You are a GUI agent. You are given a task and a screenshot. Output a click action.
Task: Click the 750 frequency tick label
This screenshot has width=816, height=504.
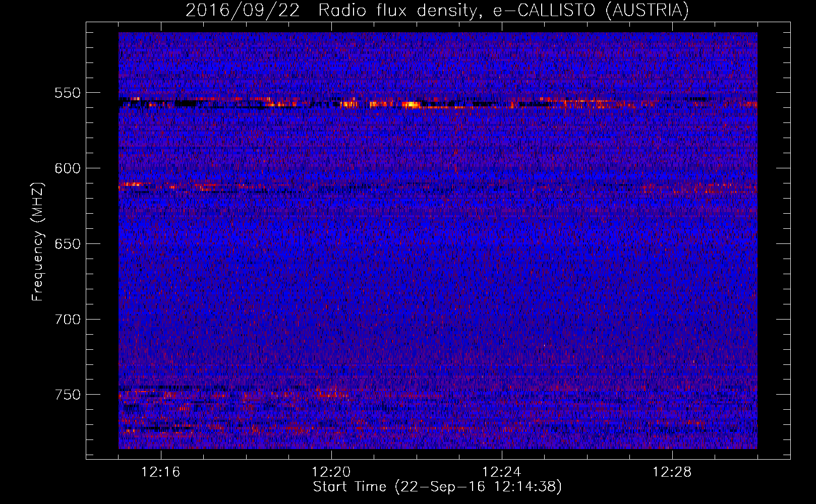68,395
